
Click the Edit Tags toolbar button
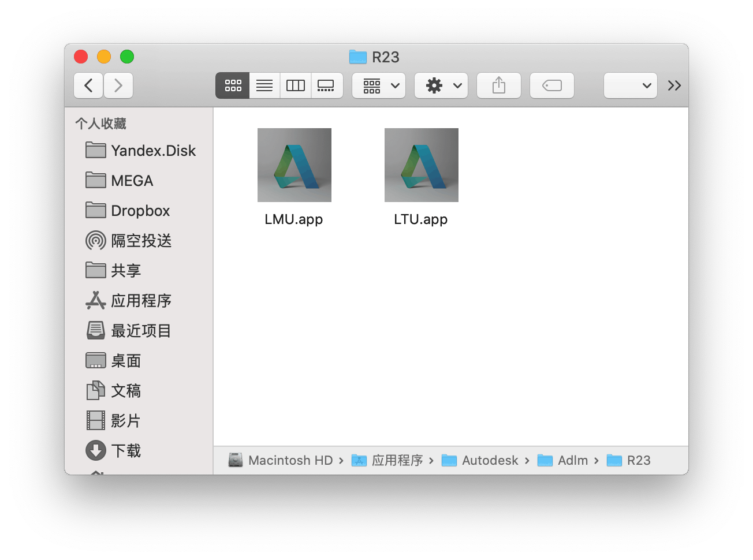[552, 85]
